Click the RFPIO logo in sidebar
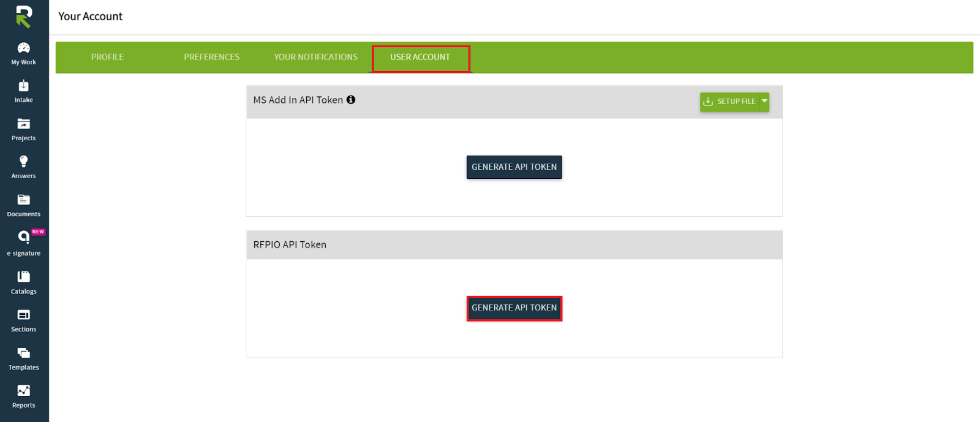The width and height of the screenshot is (980, 422). (23, 17)
